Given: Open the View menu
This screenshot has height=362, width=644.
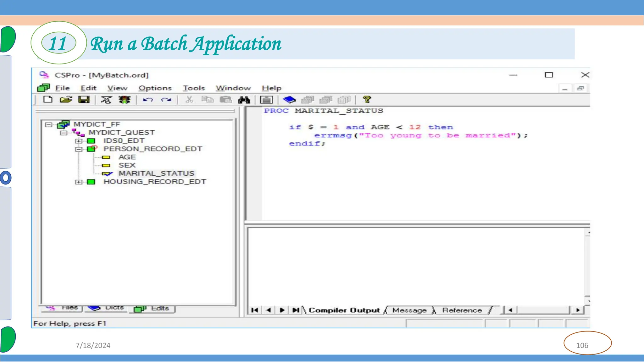Looking at the screenshot, I should point(117,88).
